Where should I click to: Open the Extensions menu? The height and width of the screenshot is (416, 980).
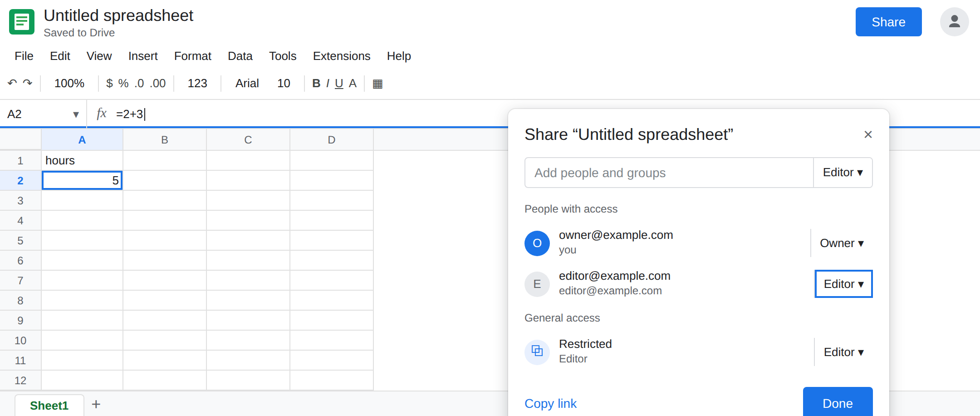[x=342, y=56]
